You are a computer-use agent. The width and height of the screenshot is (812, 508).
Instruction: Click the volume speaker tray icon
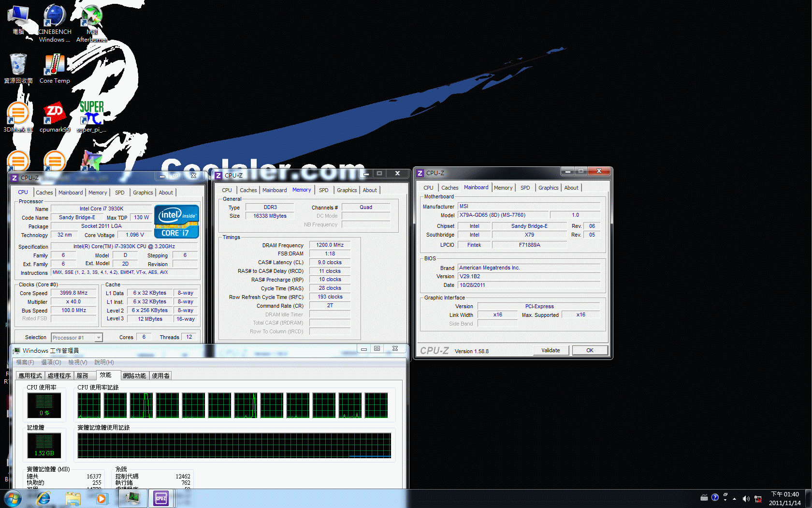tap(746, 498)
